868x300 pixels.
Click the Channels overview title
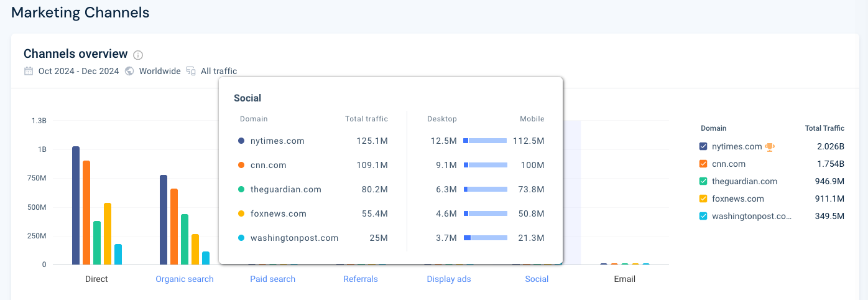click(x=75, y=54)
